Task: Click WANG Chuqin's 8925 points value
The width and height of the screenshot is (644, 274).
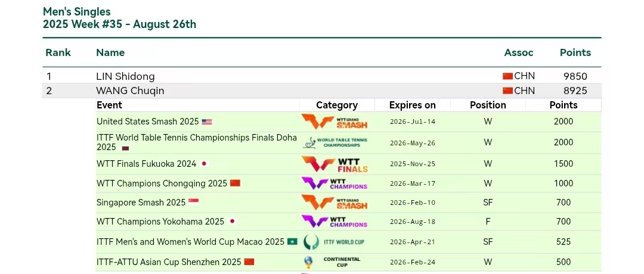Action: point(575,91)
